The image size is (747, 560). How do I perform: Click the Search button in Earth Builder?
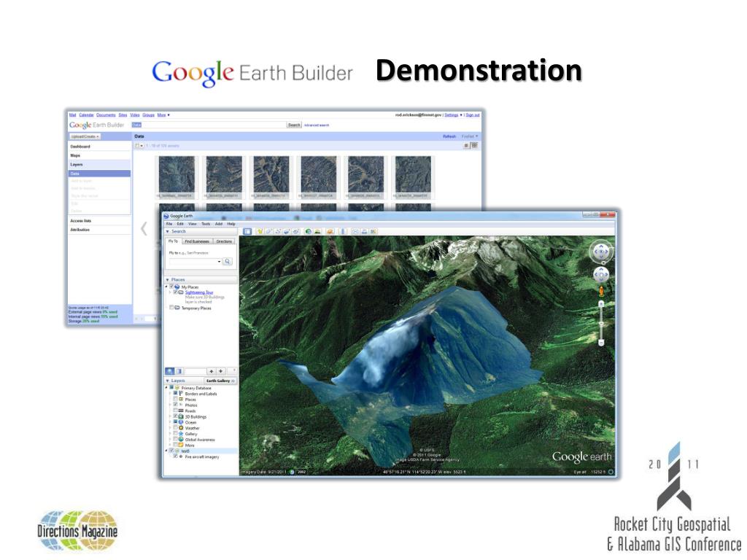click(294, 125)
